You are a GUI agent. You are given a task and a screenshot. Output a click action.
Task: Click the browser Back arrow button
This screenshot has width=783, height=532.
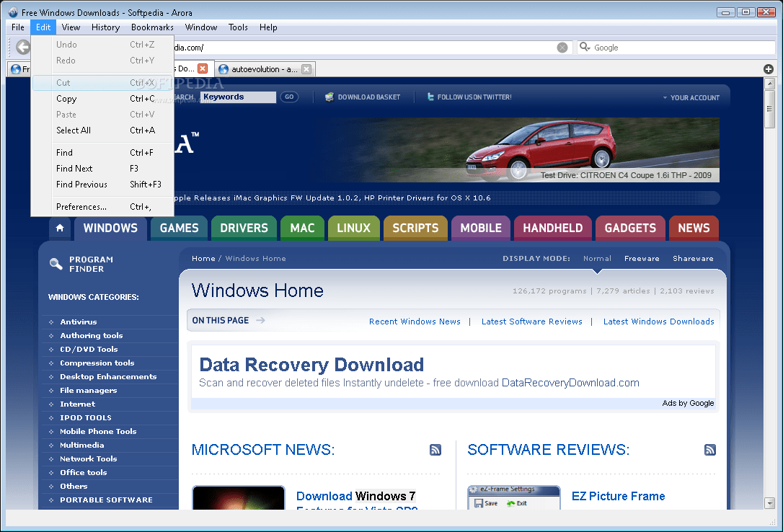23,48
